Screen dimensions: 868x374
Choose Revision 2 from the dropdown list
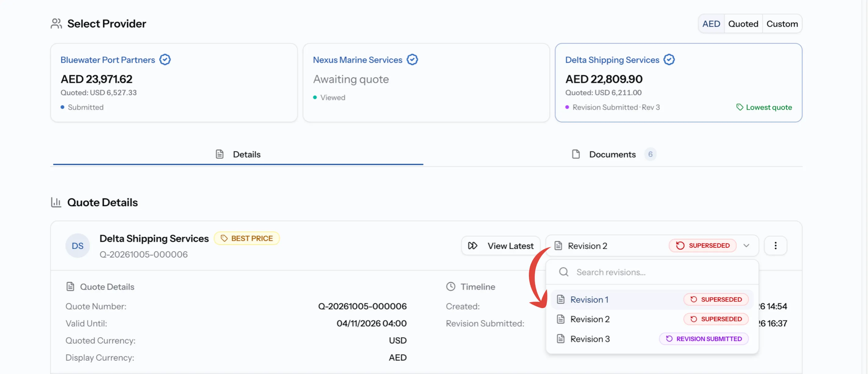(x=652, y=319)
